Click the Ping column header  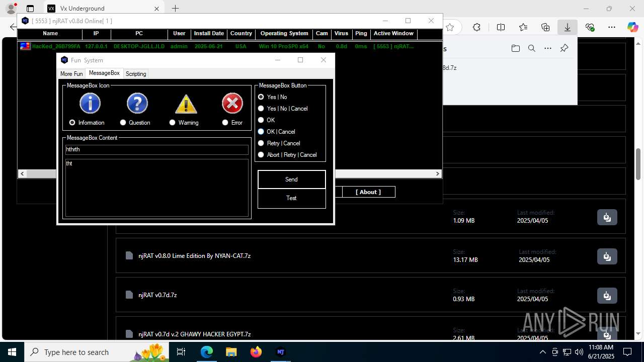pos(361,34)
